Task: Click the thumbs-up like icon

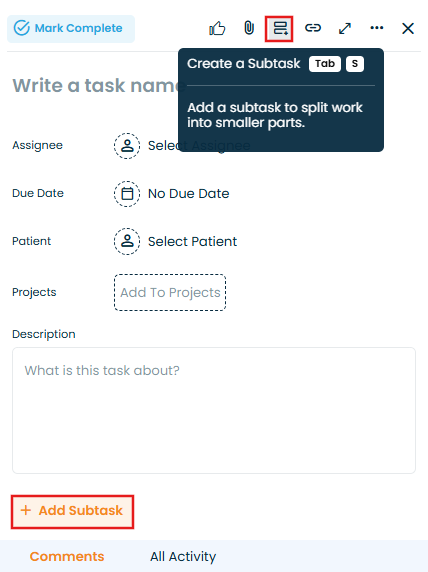Action: pyautogui.click(x=217, y=28)
